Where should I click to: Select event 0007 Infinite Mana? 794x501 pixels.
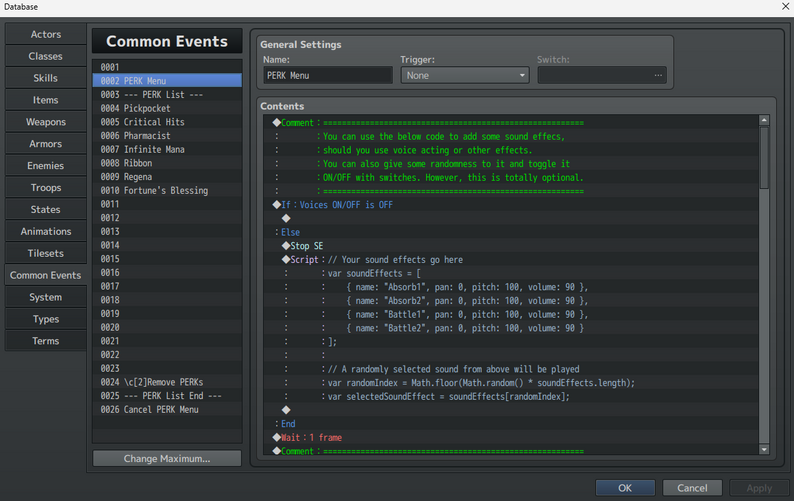click(167, 149)
